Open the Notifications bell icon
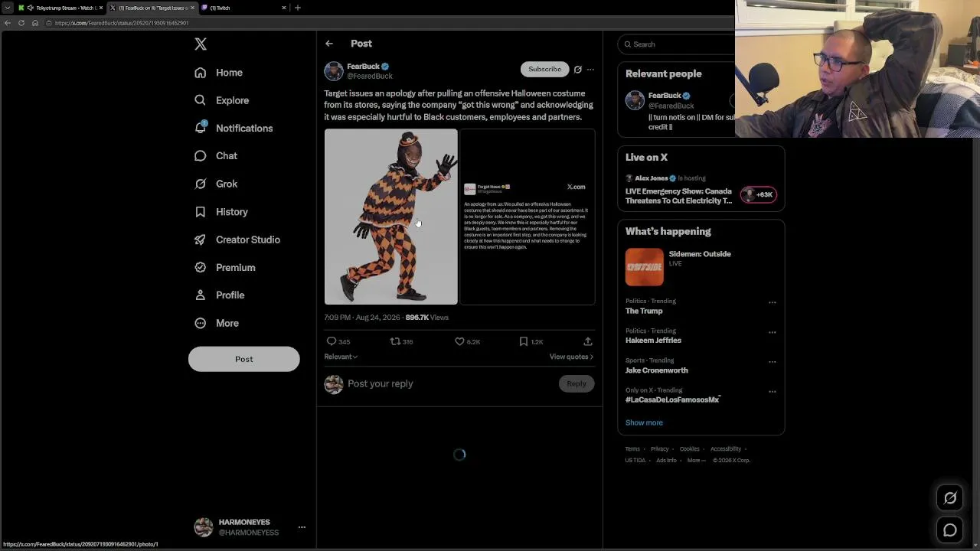The width and height of the screenshot is (980, 551). pyautogui.click(x=201, y=128)
